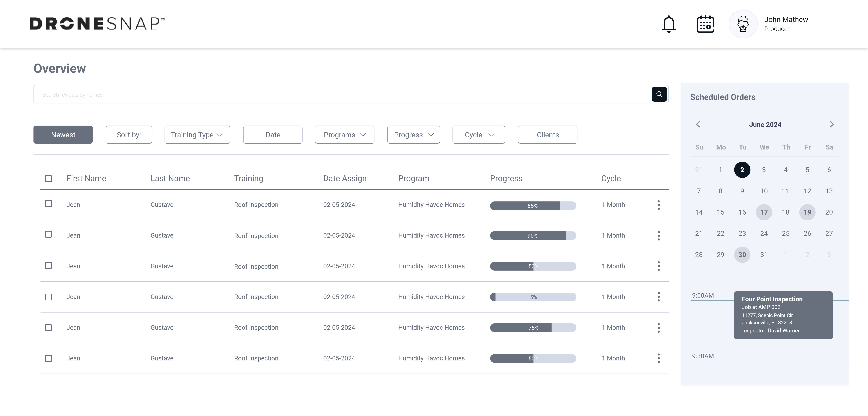Click the 9:30AM time slot label
868x416 pixels.
(703, 356)
